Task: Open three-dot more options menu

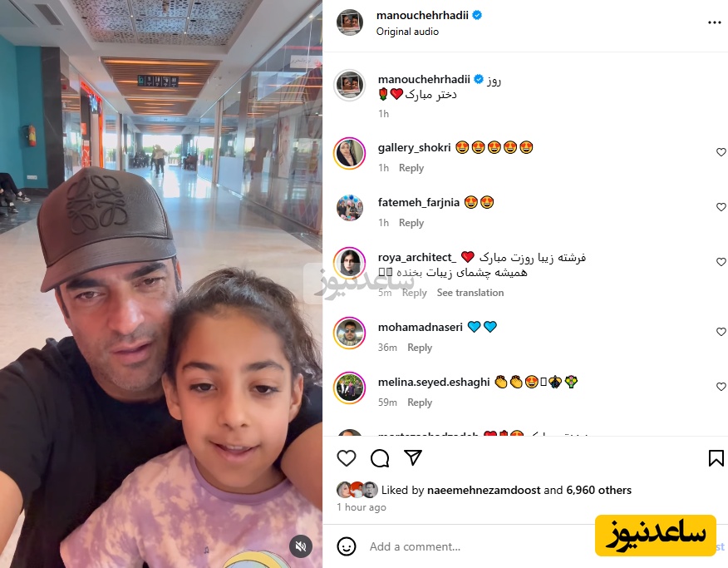Action: tap(714, 22)
